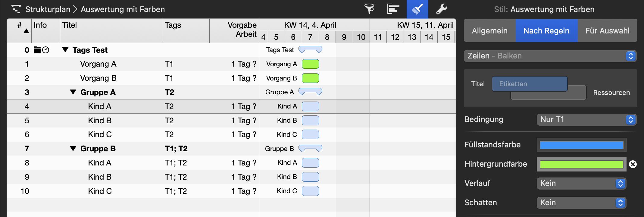This screenshot has height=217, width=644.
Task: Open the wrench settings icon
Action: pyautogui.click(x=442, y=9)
